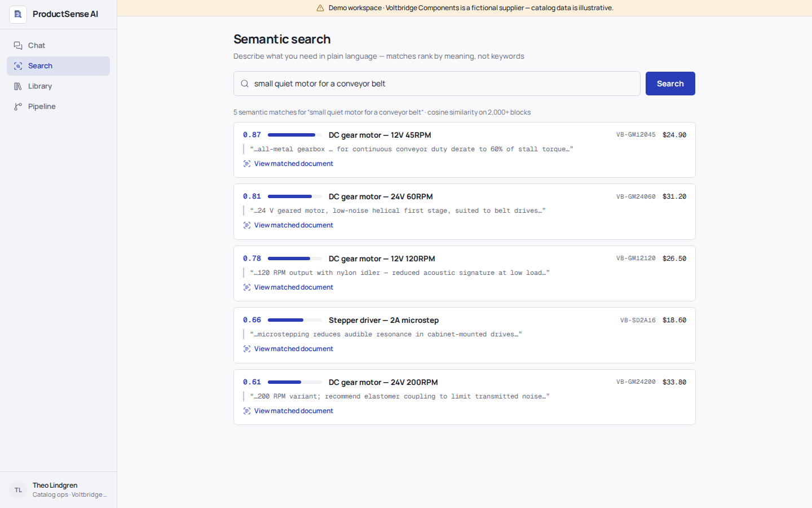Click the $24.90 price

(674, 135)
